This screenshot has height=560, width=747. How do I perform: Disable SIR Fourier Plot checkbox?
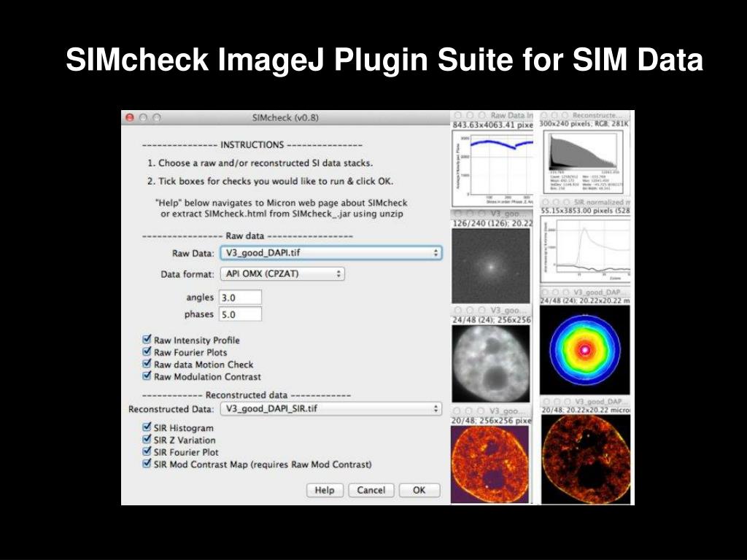147,451
